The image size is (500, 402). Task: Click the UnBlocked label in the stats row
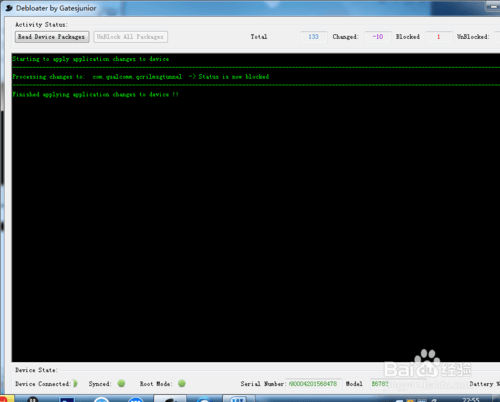click(473, 37)
